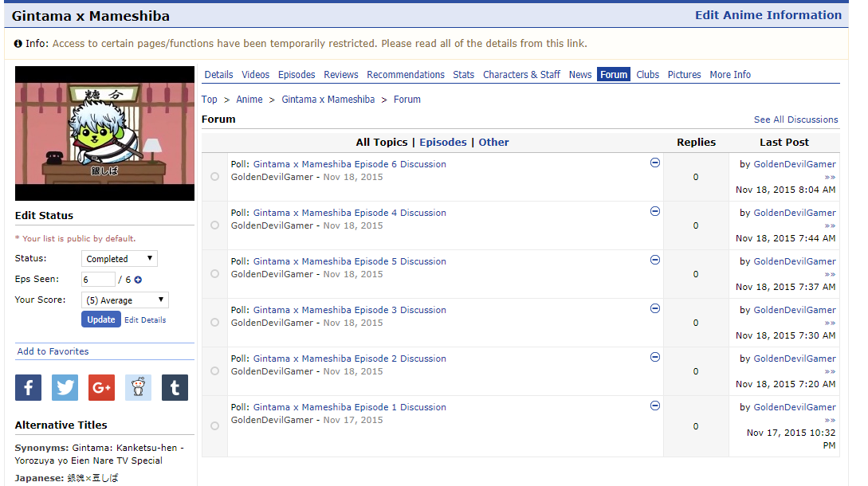The width and height of the screenshot is (868, 486).
Task: Open the Recommendations tab
Action: 406,75
